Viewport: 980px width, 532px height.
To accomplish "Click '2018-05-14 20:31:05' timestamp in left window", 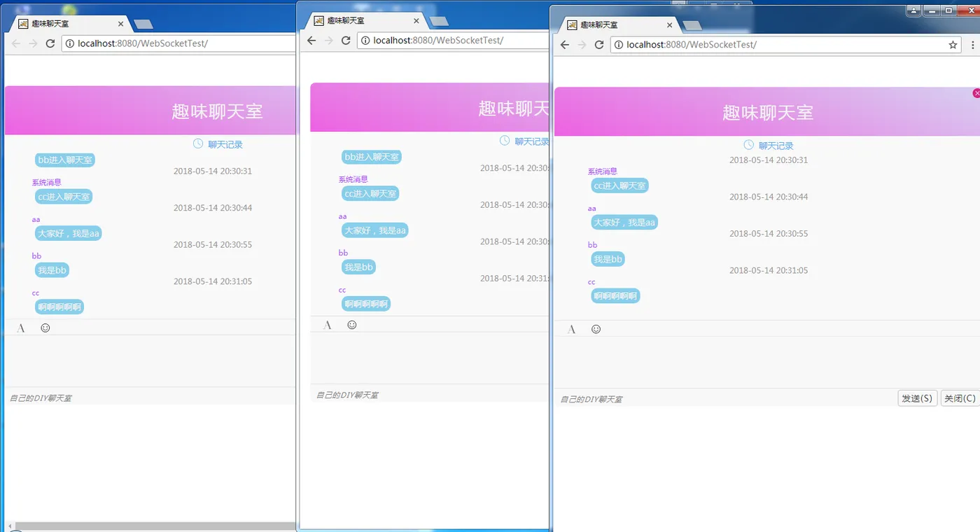I will (x=213, y=281).
